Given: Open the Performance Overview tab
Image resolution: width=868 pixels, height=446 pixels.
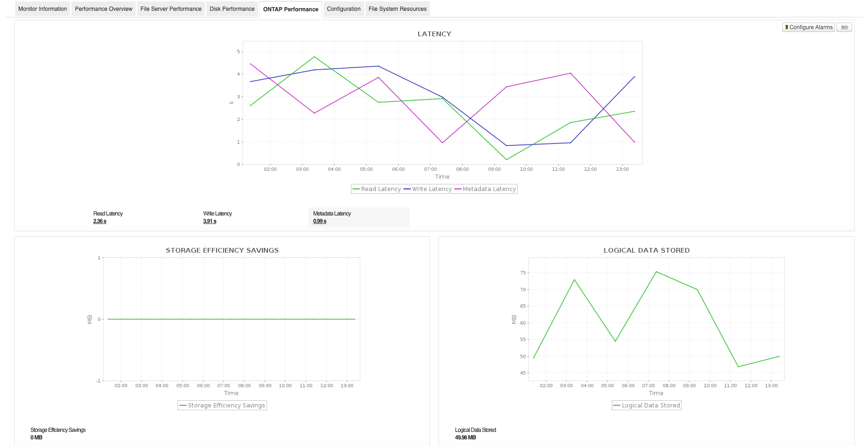Looking at the screenshot, I should click(104, 9).
